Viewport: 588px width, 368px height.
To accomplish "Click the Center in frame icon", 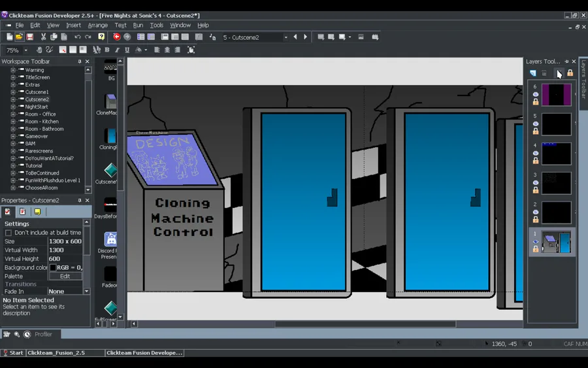I will [x=191, y=50].
